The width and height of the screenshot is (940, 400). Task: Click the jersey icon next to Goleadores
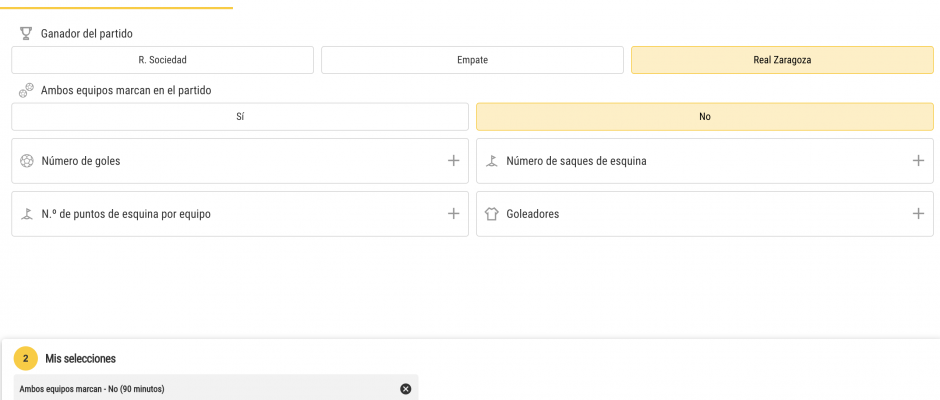[x=492, y=214]
